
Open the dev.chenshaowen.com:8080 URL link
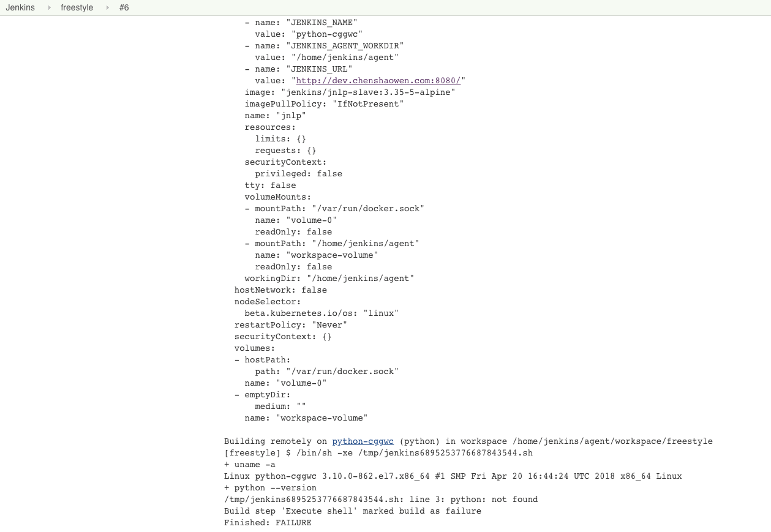[x=378, y=80]
